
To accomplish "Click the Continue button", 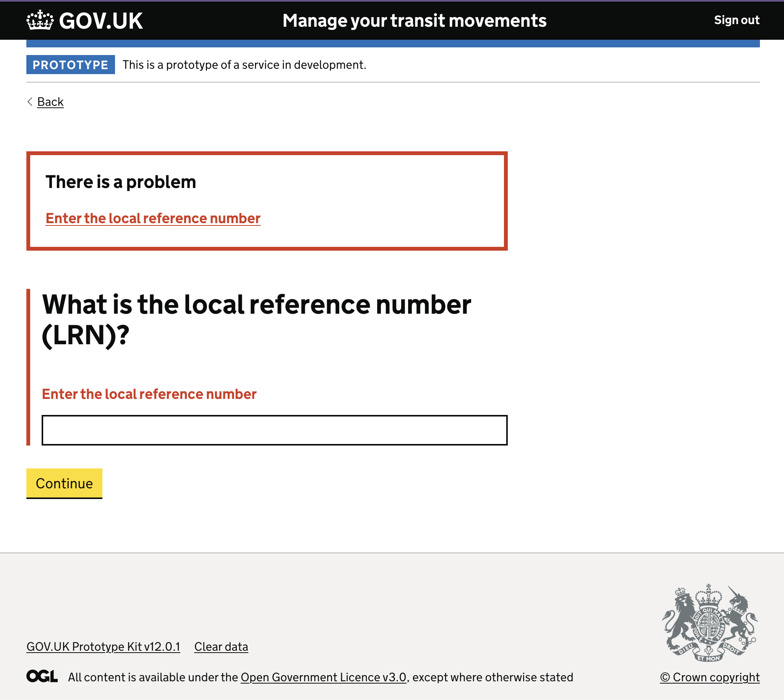I will pos(64,483).
